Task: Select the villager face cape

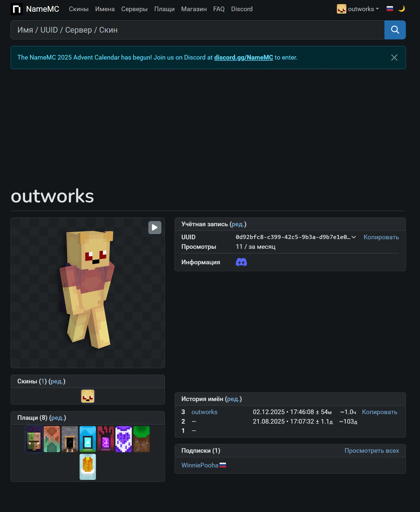Action: 34,439
